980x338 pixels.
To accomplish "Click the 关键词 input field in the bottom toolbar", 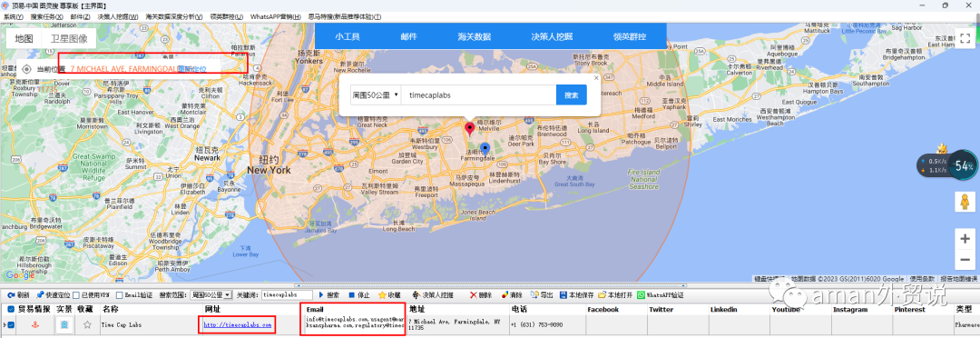I will 286,294.
